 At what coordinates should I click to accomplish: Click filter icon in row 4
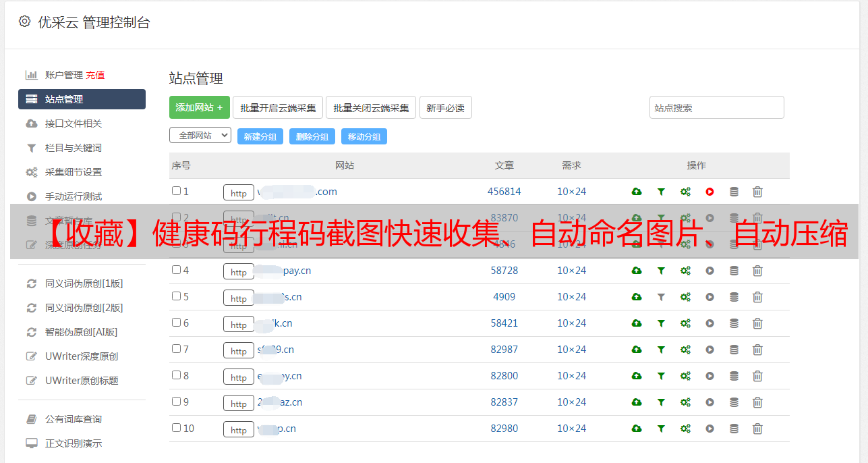[661, 271]
